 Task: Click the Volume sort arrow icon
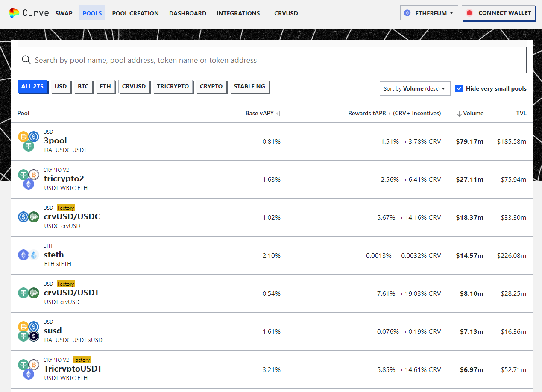[460, 114]
